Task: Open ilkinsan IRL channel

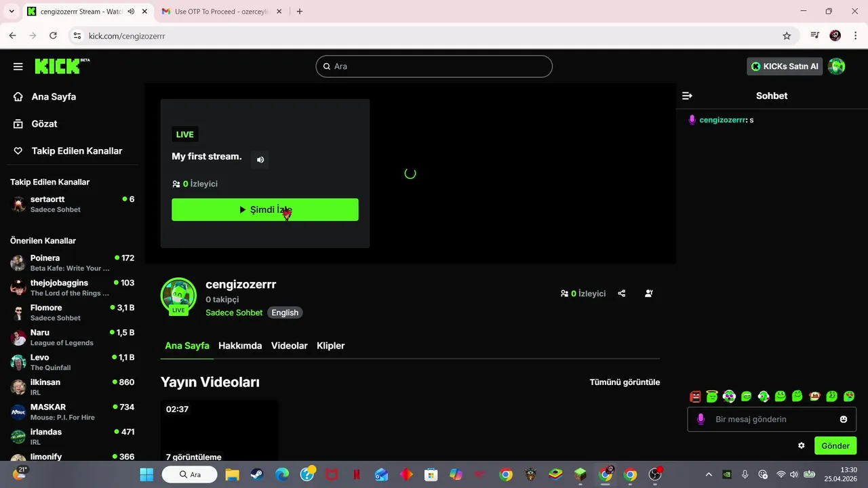Action: (72, 387)
